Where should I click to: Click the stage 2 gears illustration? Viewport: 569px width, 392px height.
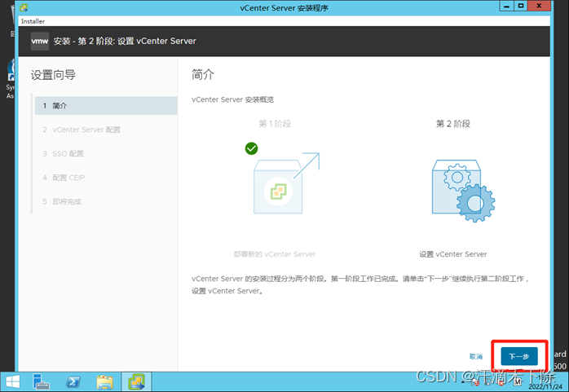(463, 191)
